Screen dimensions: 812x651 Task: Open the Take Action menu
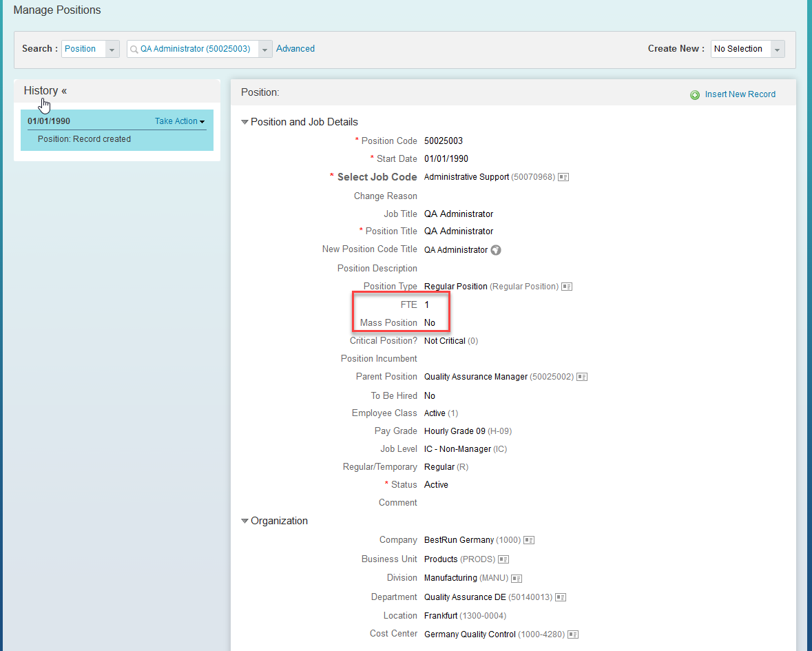[180, 121]
